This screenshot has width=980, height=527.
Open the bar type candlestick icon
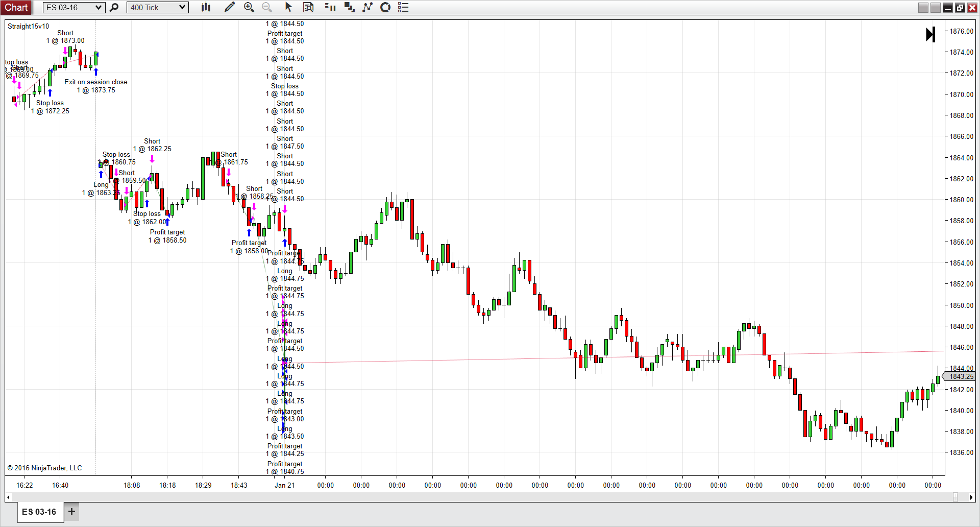[x=206, y=7]
